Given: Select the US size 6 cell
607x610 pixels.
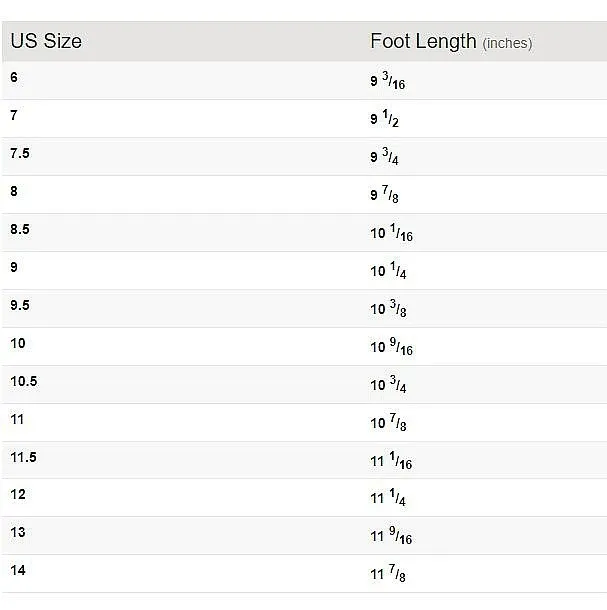Looking at the screenshot, I should click(14, 77).
